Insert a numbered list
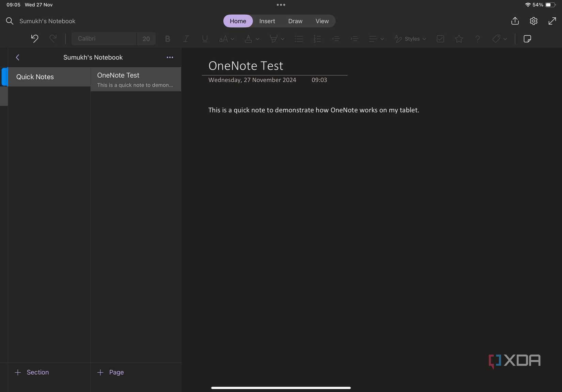Viewport: 562px width, 392px height. (317, 39)
